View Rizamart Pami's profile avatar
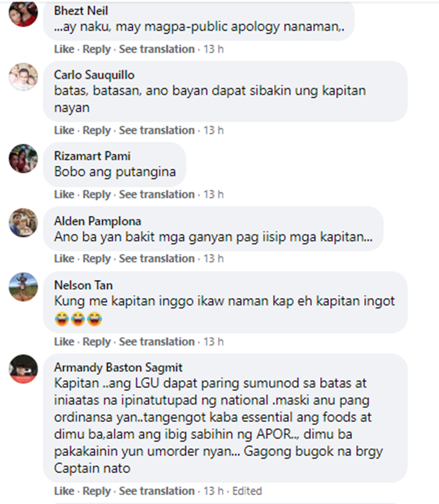The image size is (439, 504). point(23,159)
